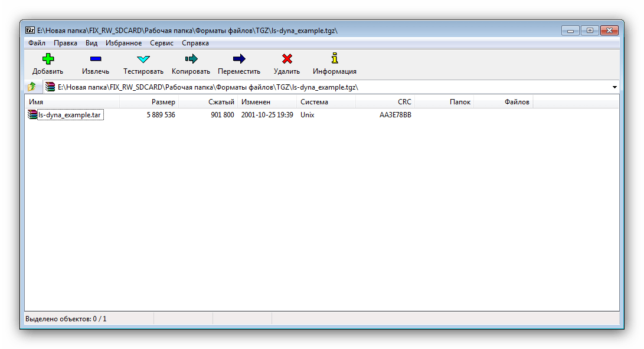Click the size value 5 889 536
The width and height of the screenshot is (644, 349).
pyautogui.click(x=161, y=115)
